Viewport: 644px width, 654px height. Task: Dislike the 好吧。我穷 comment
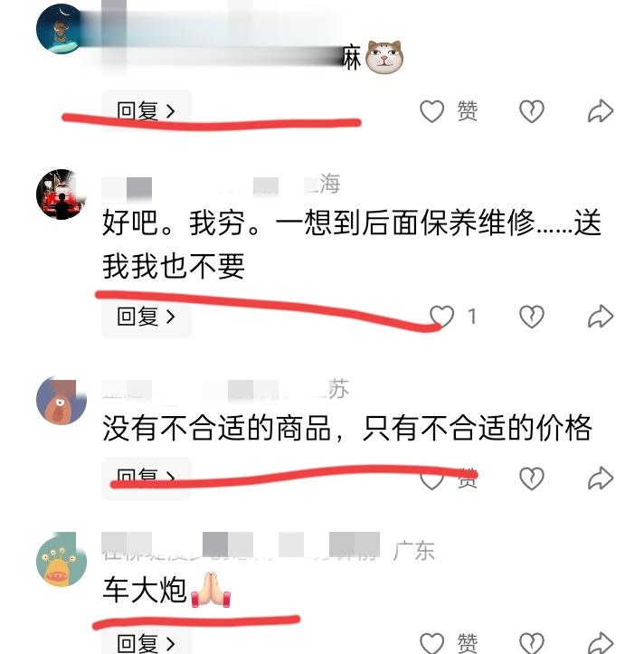532,317
